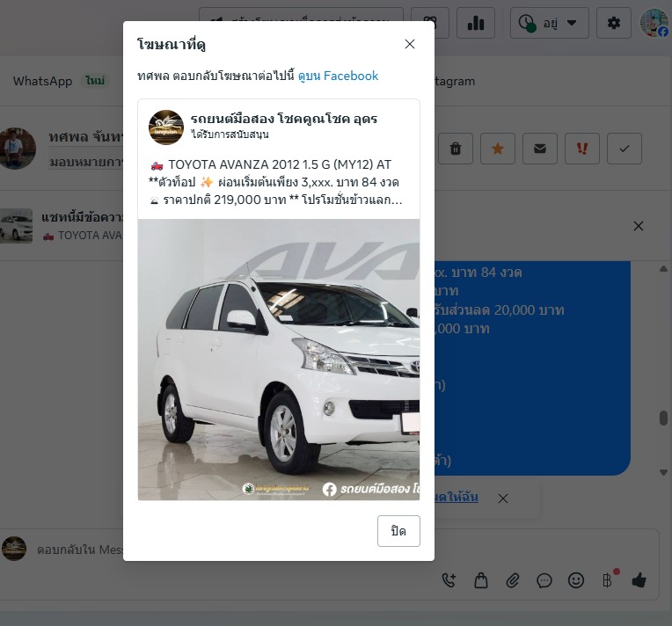Flag conversation as priority exclamation icon
Screen dimensions: 672x626
point(582,149)
